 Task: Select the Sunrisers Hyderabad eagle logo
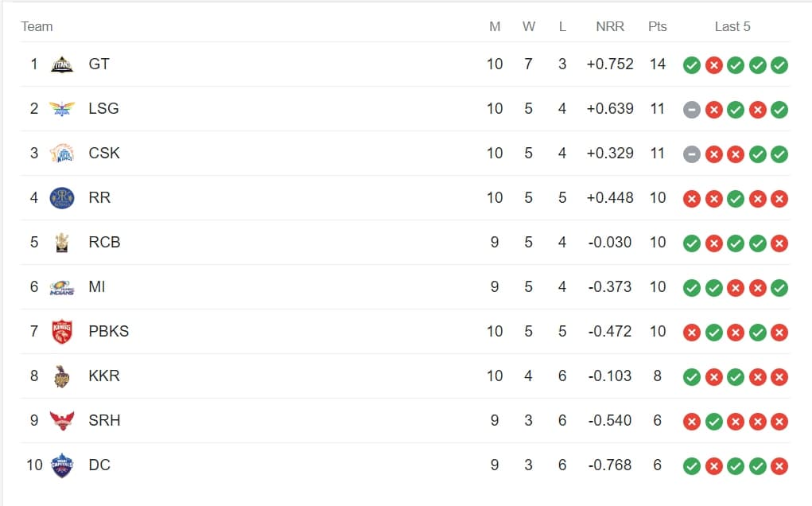click(62, 421)
